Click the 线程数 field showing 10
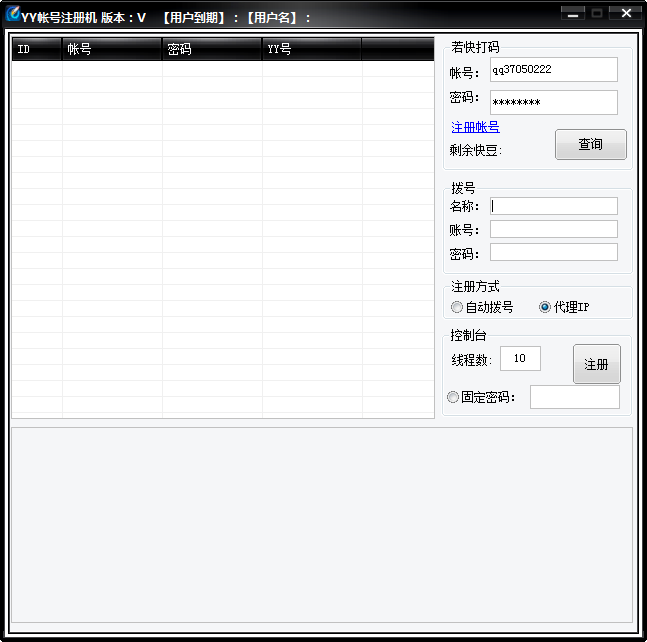The width and height of the screenshot is (647, 642). (x=520, y=359)
